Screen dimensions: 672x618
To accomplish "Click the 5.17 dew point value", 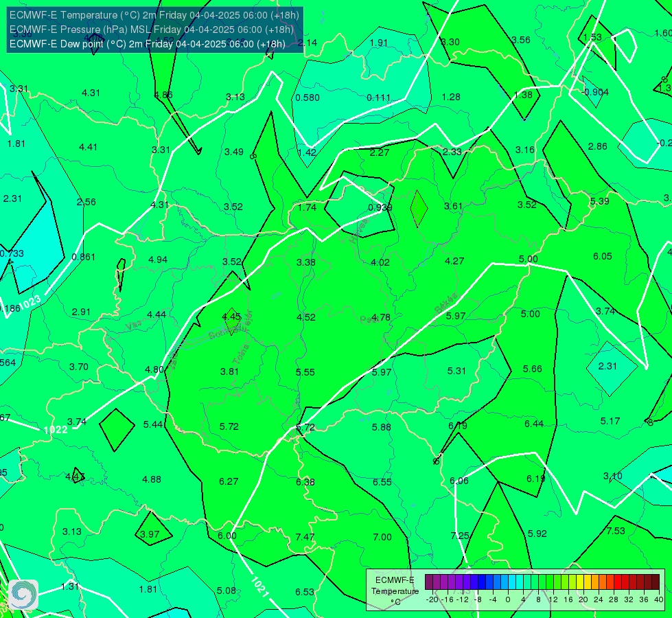I will [x=610, y=421].
